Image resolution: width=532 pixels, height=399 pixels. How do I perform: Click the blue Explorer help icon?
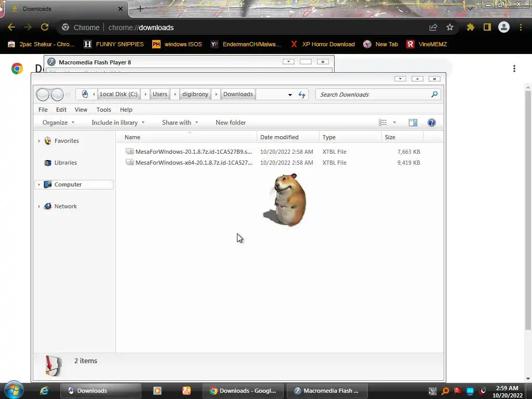(432, 123)
